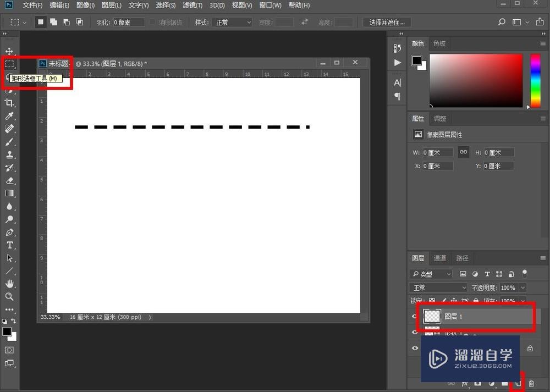
Task: Pick a color in the red color field
Action: [x=476, y=81]
